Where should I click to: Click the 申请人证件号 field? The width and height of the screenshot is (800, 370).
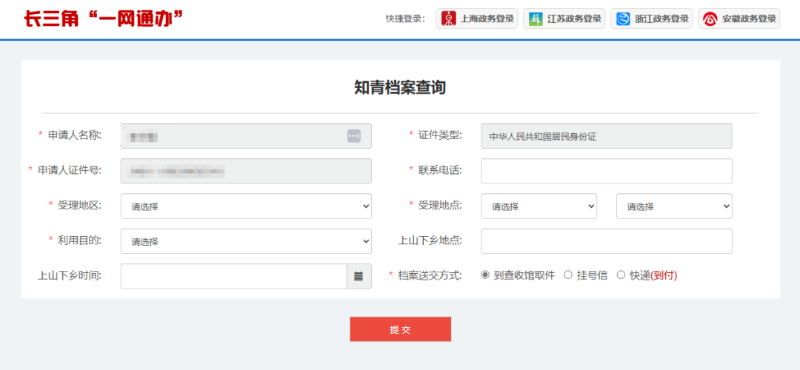(x=246, y=171)
